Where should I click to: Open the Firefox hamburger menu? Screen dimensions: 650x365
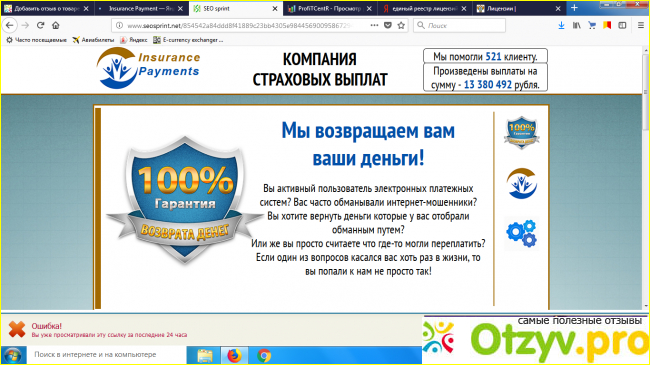tap(640, 25)
